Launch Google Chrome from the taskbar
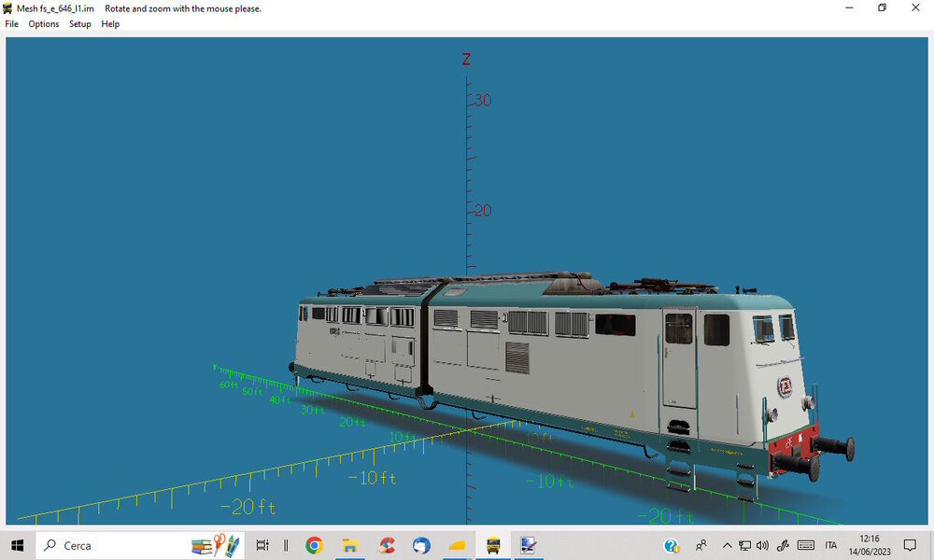This screenshot has width=934, height=560. (x=314, y=545)
